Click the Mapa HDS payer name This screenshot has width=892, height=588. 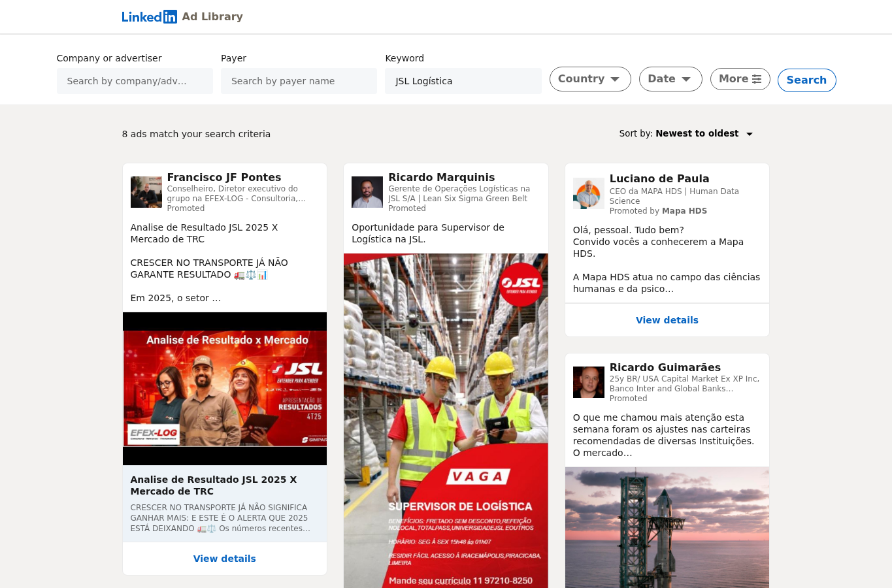tap(684, 211)
